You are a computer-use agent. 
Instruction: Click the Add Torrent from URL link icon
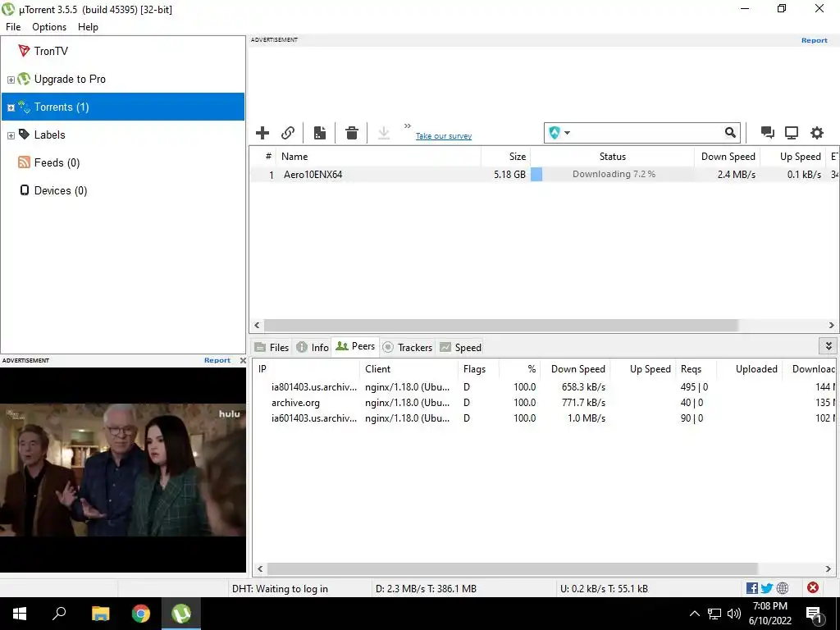click(288, 133)
